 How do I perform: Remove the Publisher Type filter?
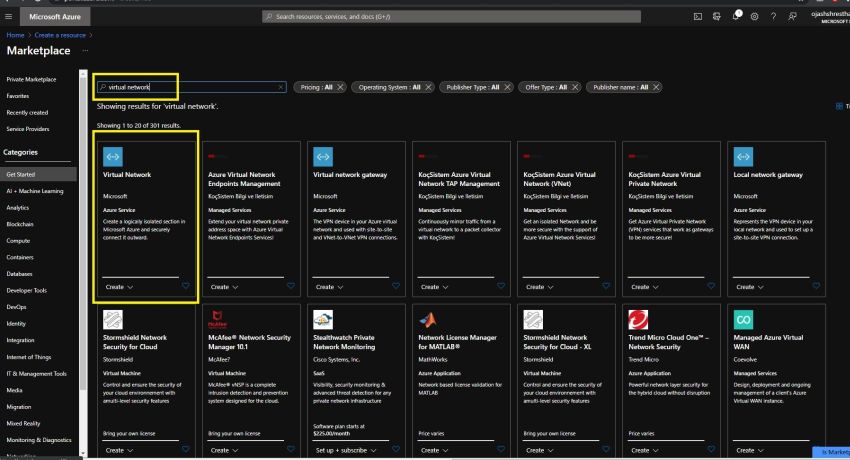[x=507, y=87]
